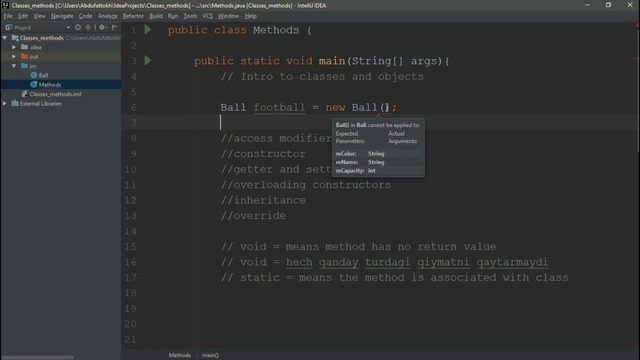Image resolution: width=640 pixels, height=360 pixels.
Task: Open the Navigate menu
Action: coord(62,16)
